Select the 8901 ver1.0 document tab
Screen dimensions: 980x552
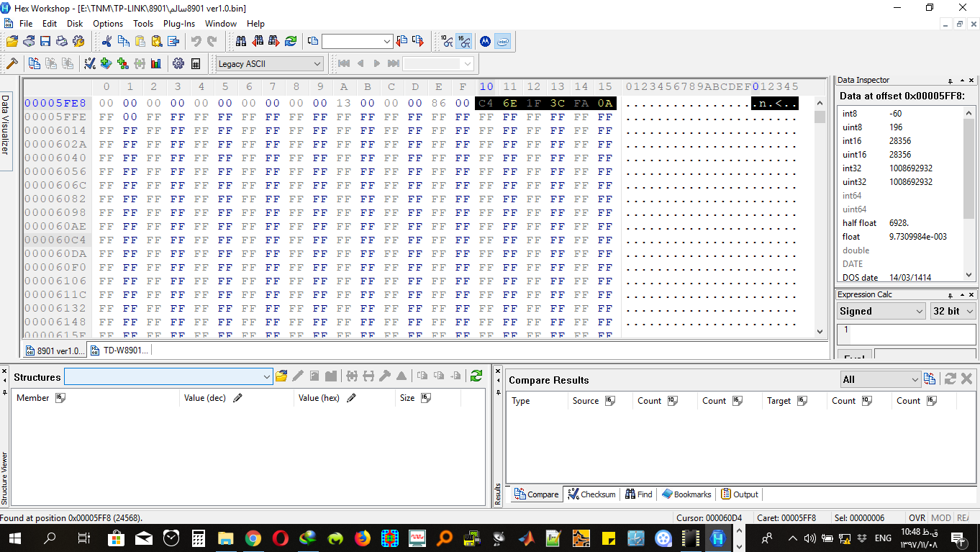55,350
